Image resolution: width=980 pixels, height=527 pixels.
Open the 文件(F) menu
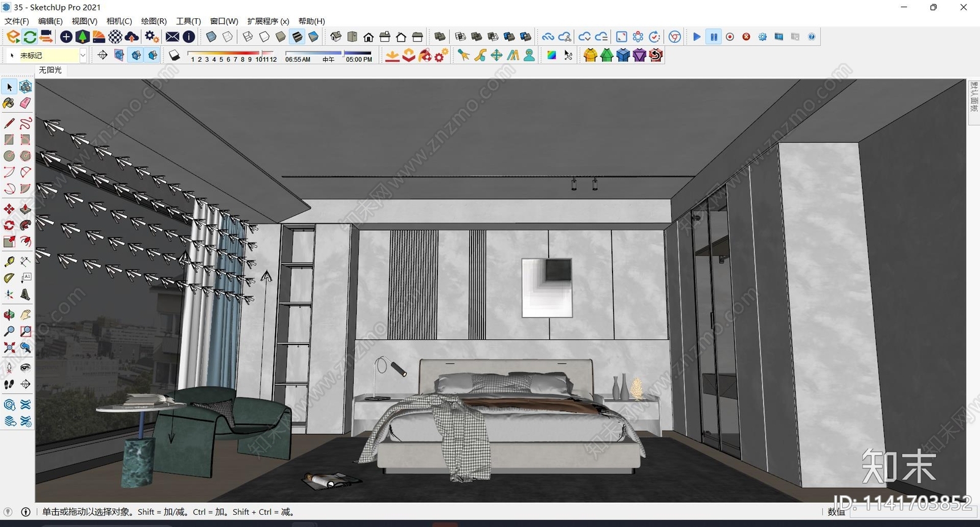(x=17, y=21)
